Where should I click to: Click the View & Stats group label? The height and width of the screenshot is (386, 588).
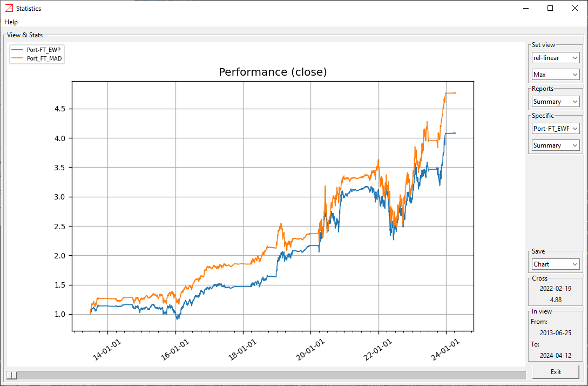pos(25,35)
